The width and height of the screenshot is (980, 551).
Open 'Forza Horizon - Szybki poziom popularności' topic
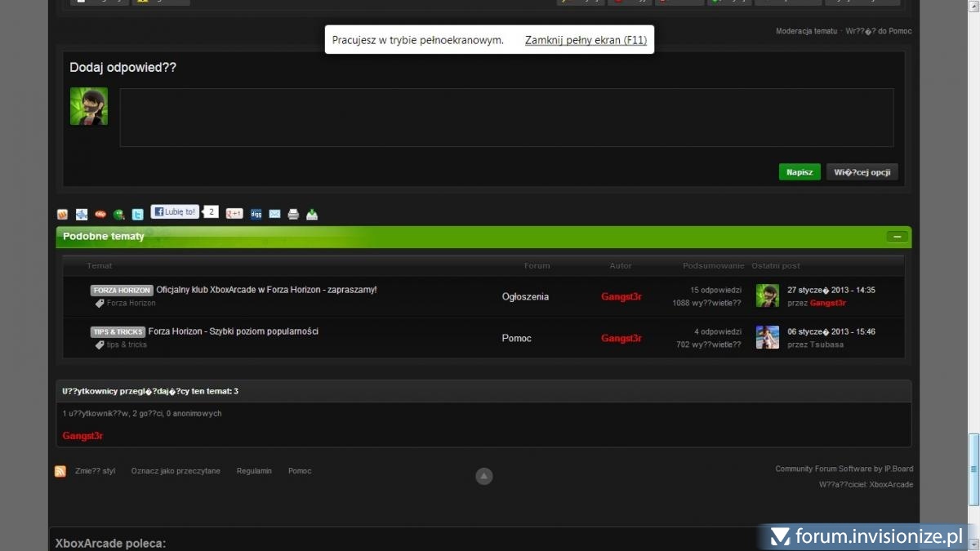point(233,331)
